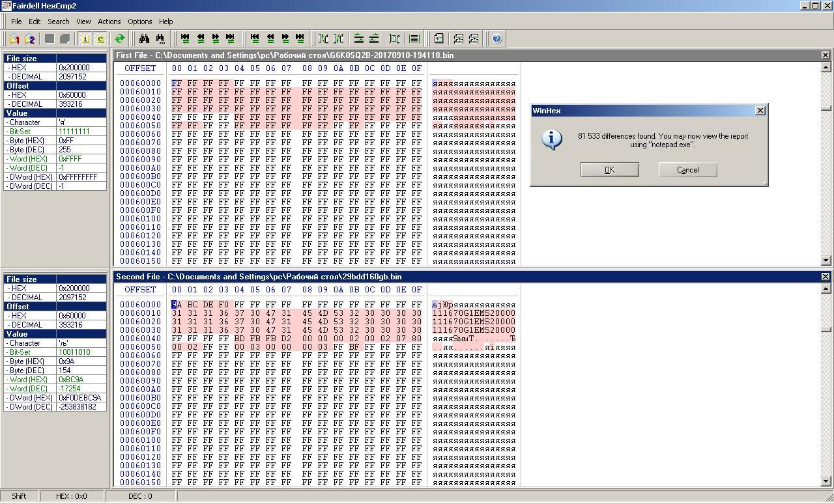Toggle the yellow 'i' information panel button
The height and width of the screenshot is (504, 834).
85,39
